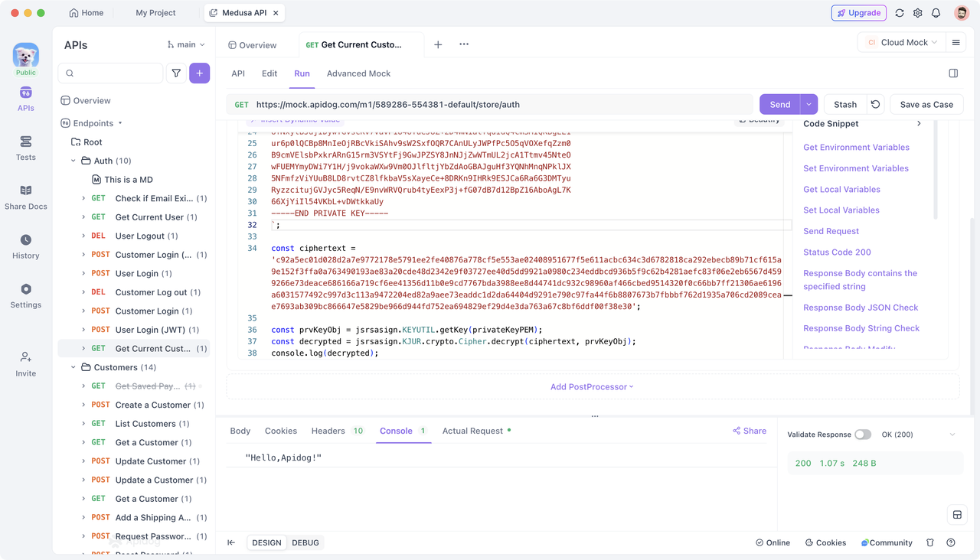Click the API search input field
Viewport: 980px width, 560px height.
point(110,73)
